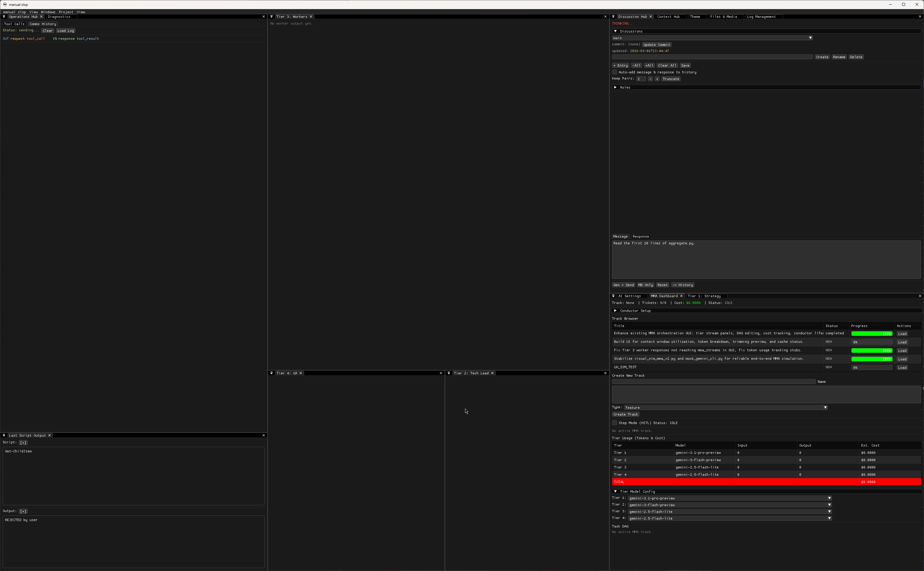Click the 0% progress bar for Build UI track
Screen dimensions: 924x571
[x=871, y=342]
